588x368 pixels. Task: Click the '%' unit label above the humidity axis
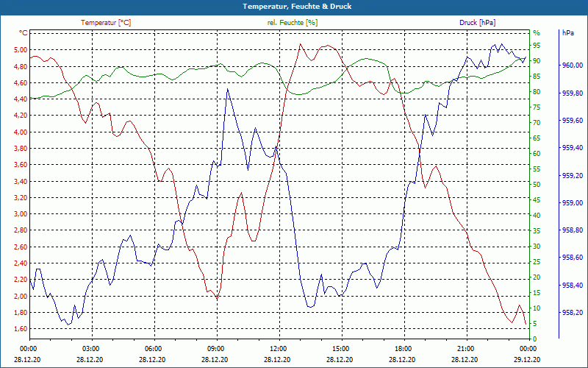pos(537,33)
